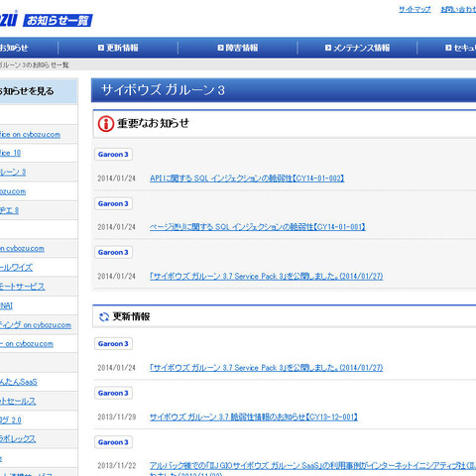Click the arrow icon beside メンテナンス情報 tab
This screenshot has width=476, height=476.
(328, 48)
